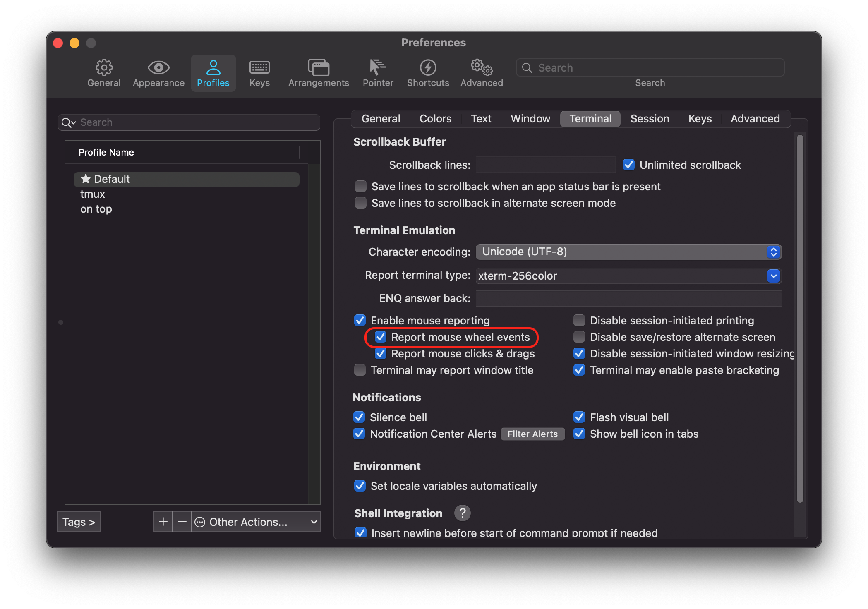The image size is (868, 609).
Task: Open the Pointer settings pane
Action: [x=377, y=73]
